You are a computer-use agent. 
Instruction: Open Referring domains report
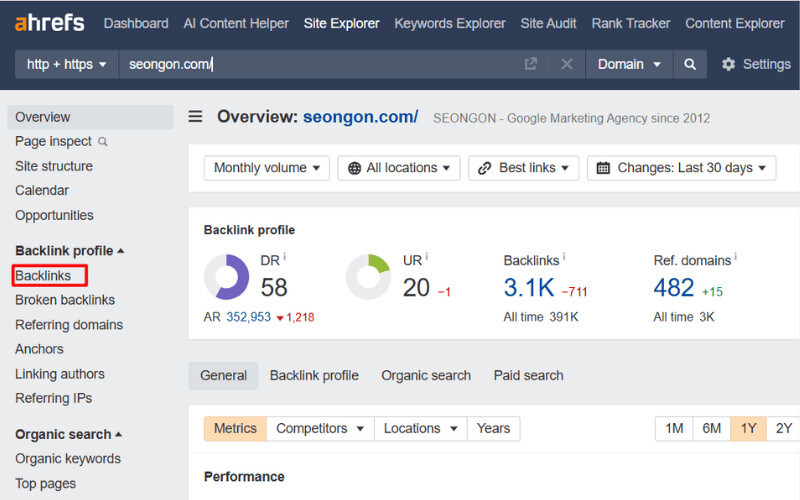69,324
